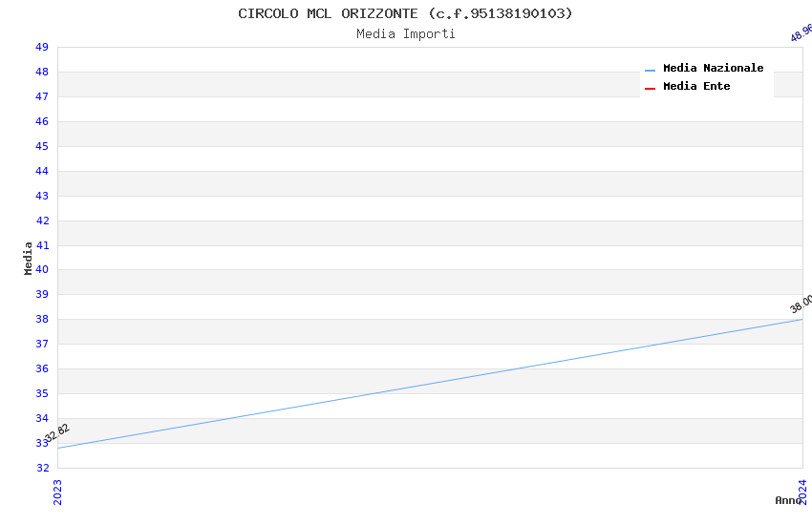This screenshot has height=525, width=812.
Task: Click the y-axis value 42
Action: pos(42,220)
